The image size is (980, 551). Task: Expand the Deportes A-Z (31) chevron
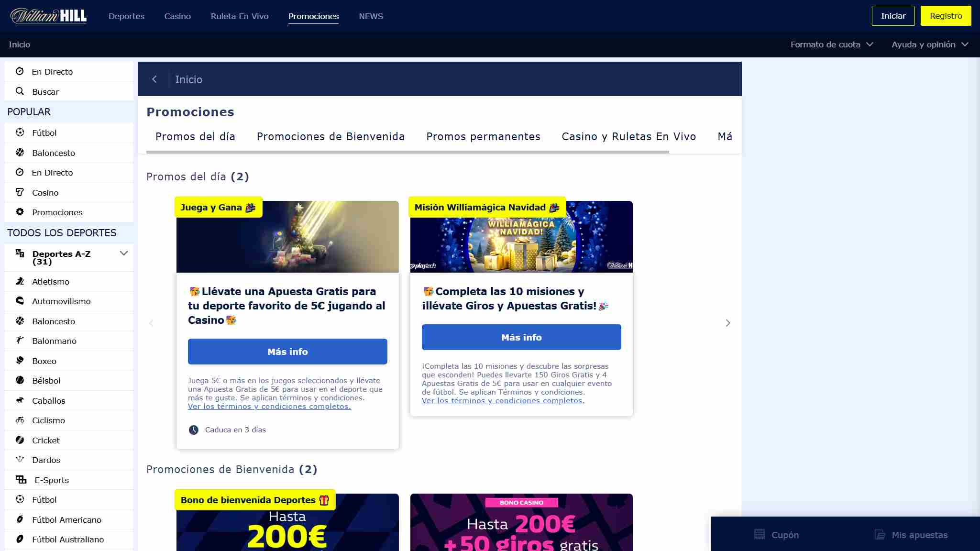124,253
